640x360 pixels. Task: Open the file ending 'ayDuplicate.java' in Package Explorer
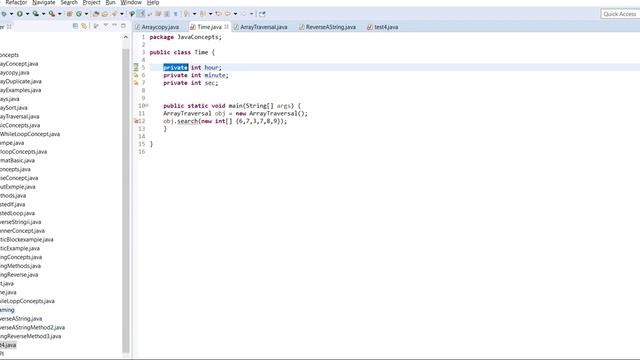click(x=21, y=81)
